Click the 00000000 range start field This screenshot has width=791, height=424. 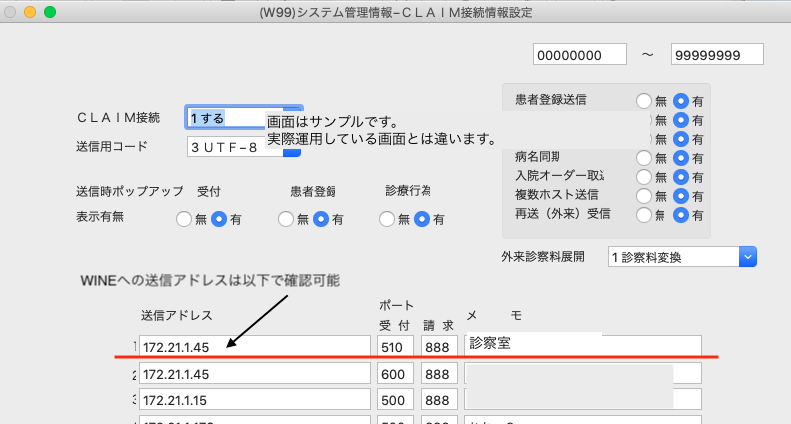click(579, 54)
